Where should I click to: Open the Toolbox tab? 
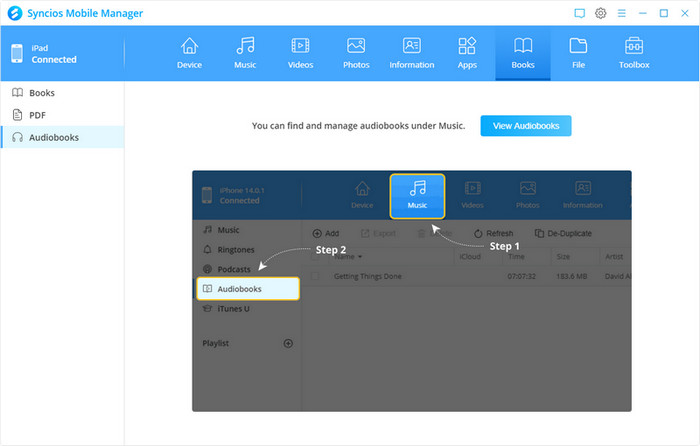tap(634, 54)
